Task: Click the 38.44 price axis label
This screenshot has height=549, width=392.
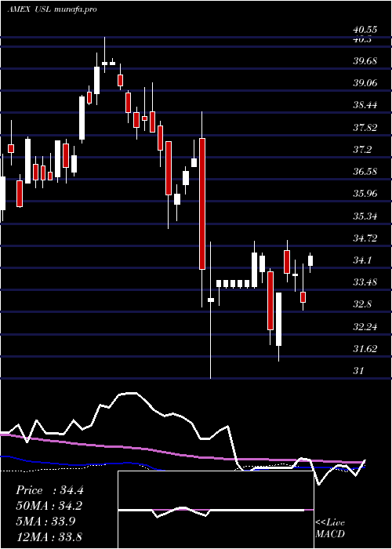Action: click(x=365, y=105)
